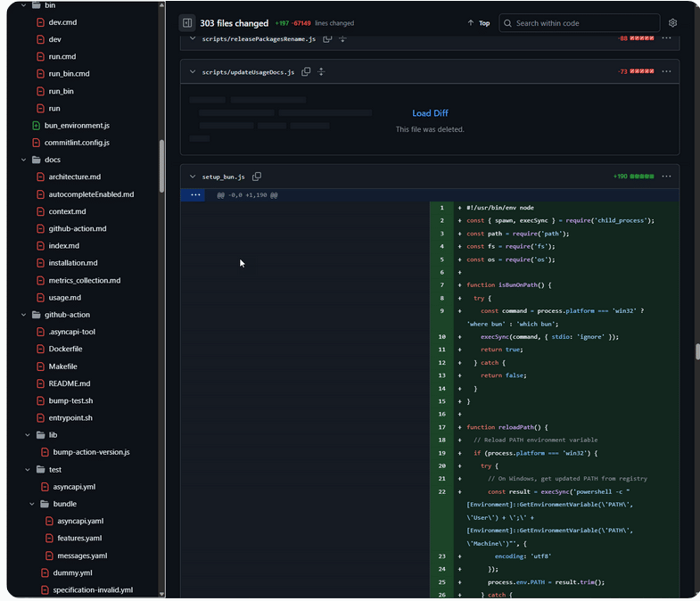Click the Top arrow button
Screen dimensions: 700x601
(478, 23)
